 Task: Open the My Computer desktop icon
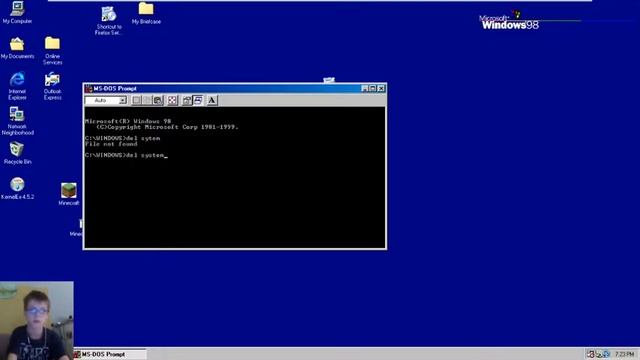coord(17,12)
